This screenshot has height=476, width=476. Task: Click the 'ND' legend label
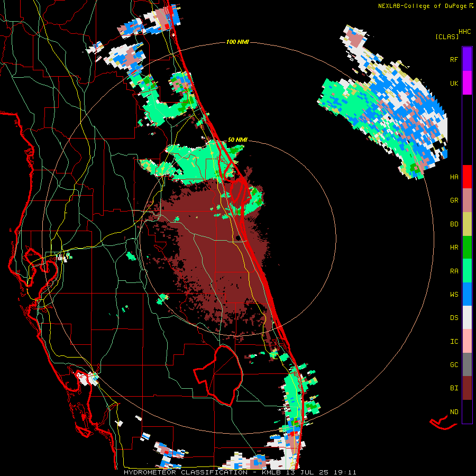coord(454,411)
